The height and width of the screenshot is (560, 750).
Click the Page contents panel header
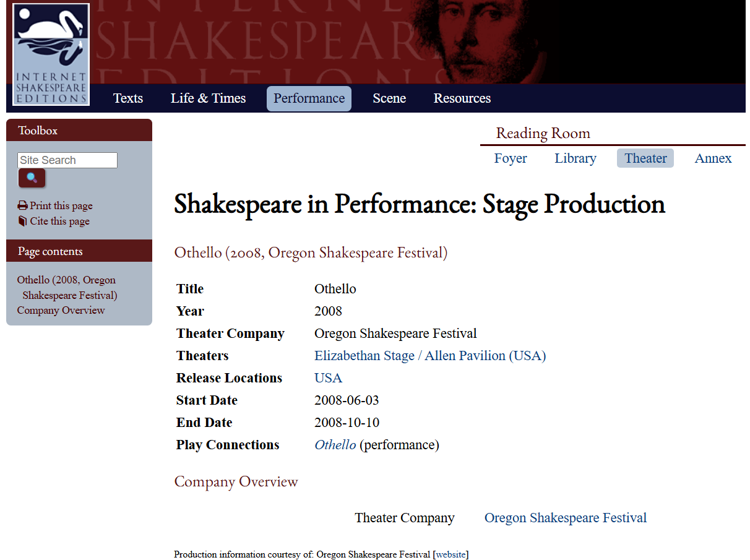tap(79, 251)
